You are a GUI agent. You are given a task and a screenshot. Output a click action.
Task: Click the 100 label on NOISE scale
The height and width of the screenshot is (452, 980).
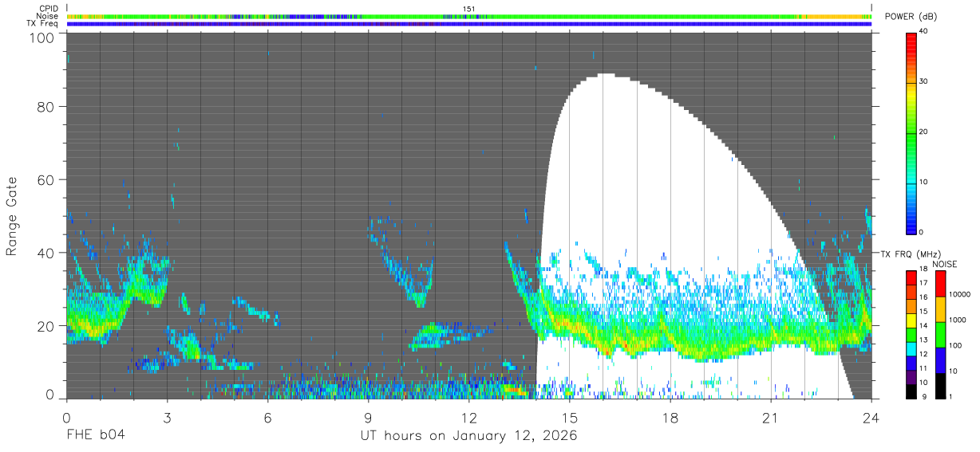(957, 346)
